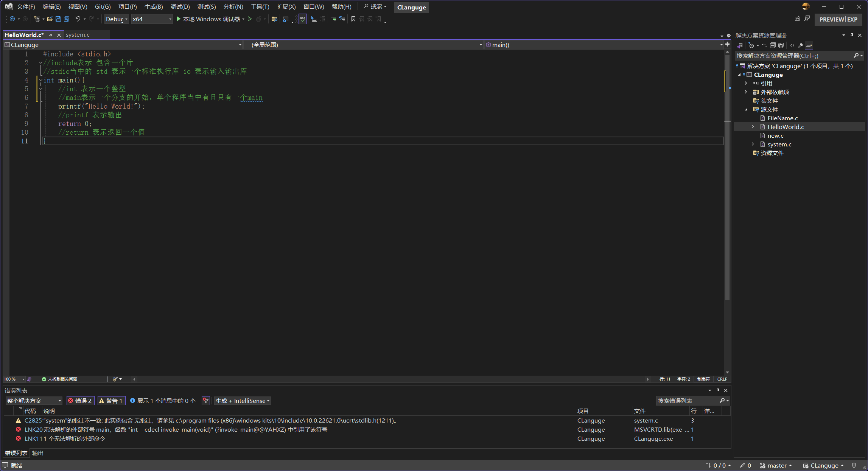Start without debugging using hollow play icon
868x471 pixels.
(x=250, y=19)
